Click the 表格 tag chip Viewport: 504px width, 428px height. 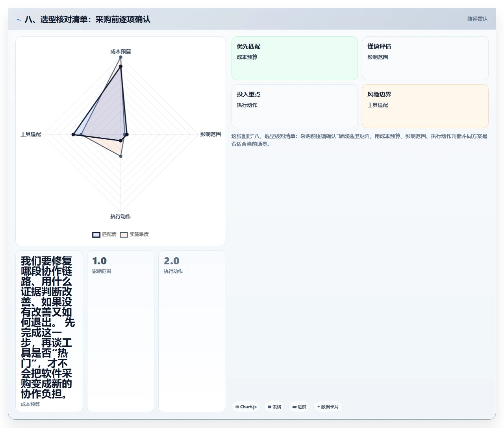coord(274,407)
